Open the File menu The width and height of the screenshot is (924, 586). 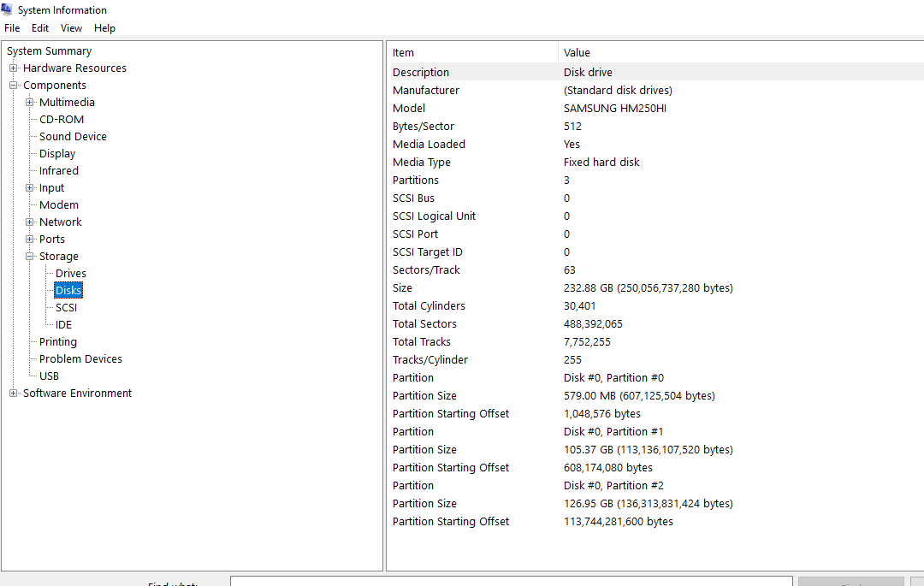coord(12,27)
